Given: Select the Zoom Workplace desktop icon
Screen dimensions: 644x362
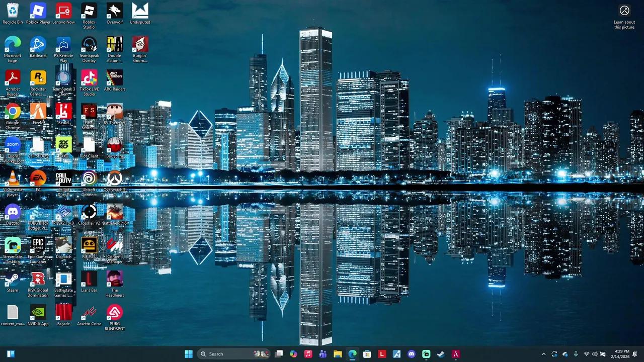Looking at the screenshot, I should [13, 151].
